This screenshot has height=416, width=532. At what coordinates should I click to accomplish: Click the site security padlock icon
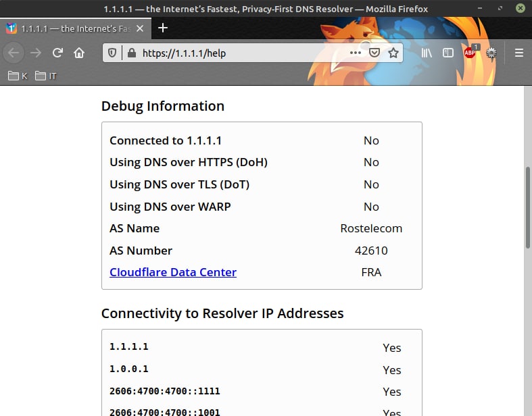pyautogui.click(x=132, y=53)
